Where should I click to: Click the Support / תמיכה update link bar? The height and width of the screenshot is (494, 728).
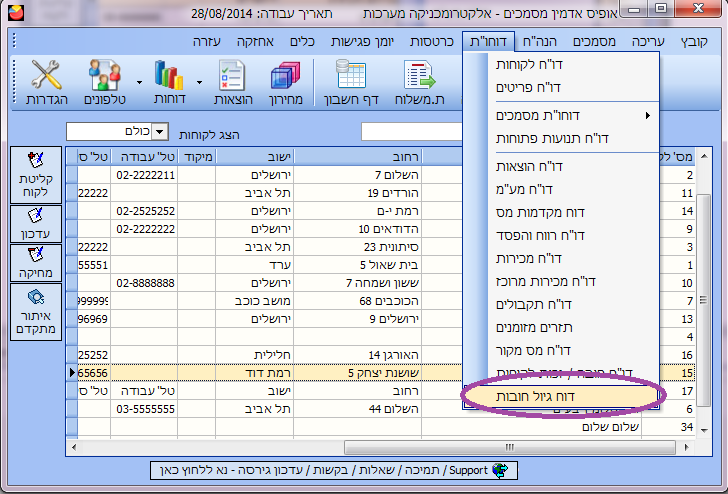tap(333, 470)
